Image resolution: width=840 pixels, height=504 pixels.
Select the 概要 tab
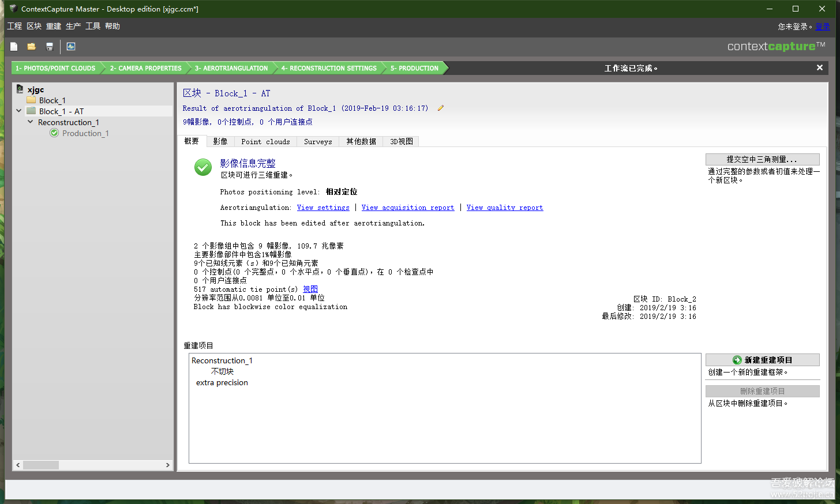click(x=192, y=141)
